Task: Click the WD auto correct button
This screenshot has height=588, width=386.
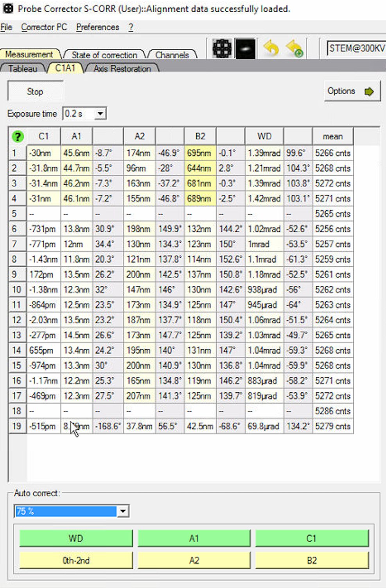Action: pyautogui.click(x=75, y=538)
